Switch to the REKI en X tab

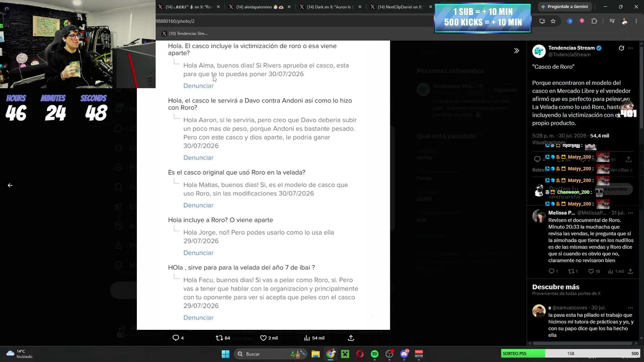[189, 7]
